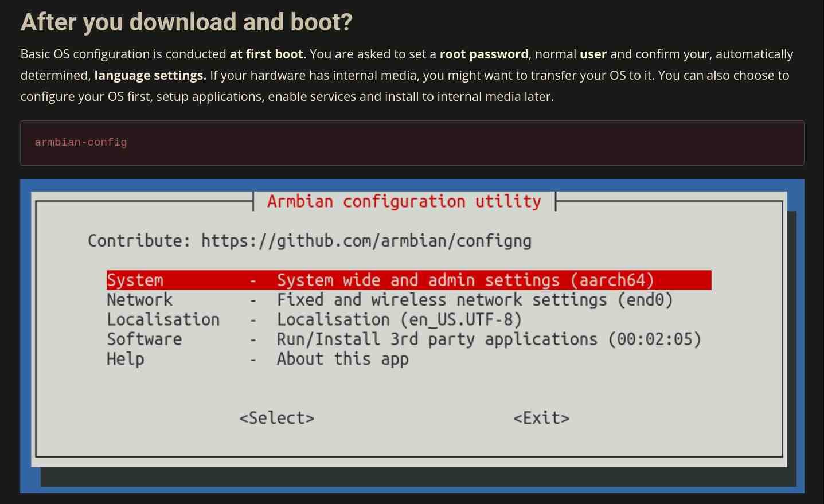Image resolution: width=824 pixels, height=504 pixels.
Task: Click the bold 'root password' text
Action: [x=484, y=54]
